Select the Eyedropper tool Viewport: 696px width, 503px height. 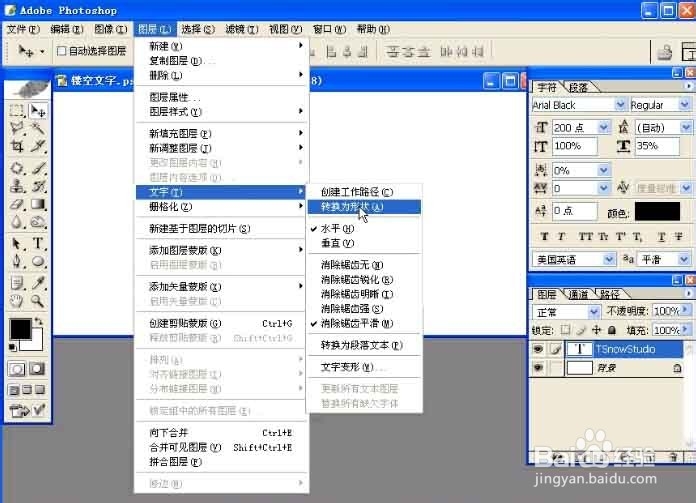point(38,283)
